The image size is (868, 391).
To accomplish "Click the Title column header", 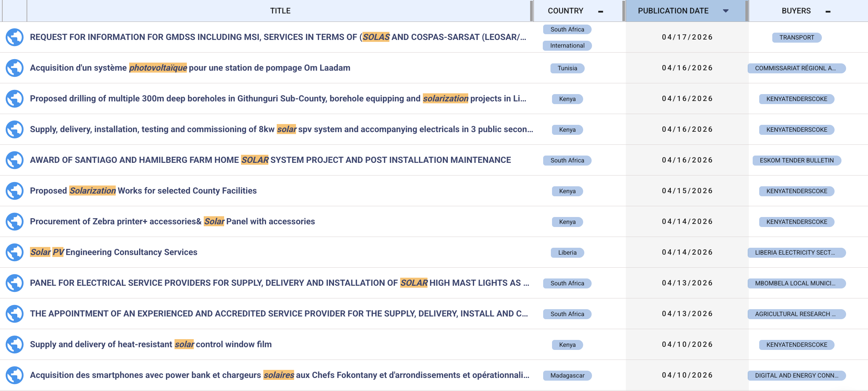I will (280, 11).
